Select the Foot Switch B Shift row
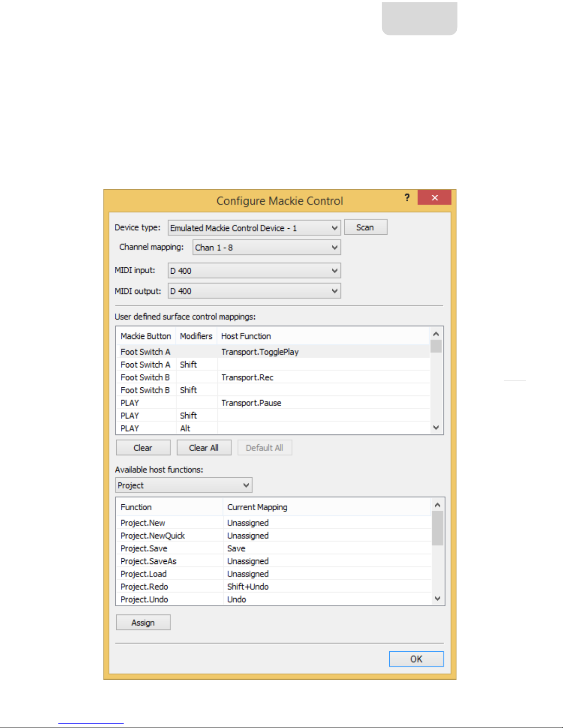 pyautogui.click(x=273, y=390)
